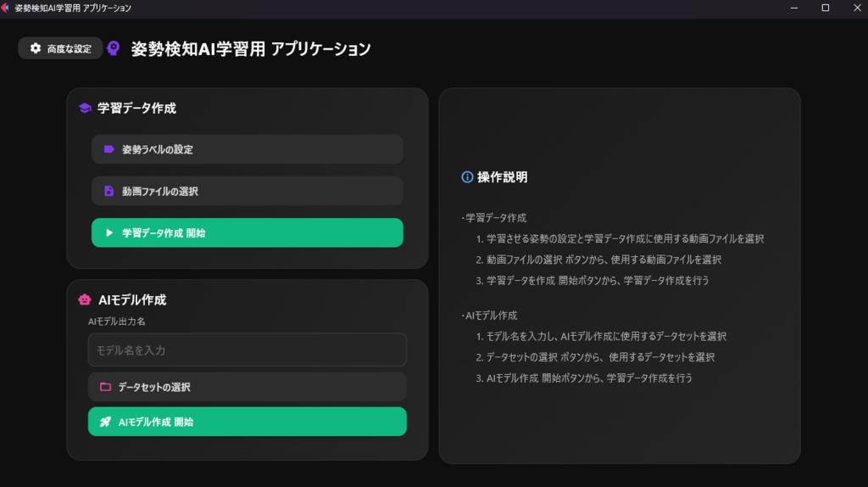Select a dataset via データセットの選択
The width and height of the screenshot is (868, 487).
[x=247, y=387]
